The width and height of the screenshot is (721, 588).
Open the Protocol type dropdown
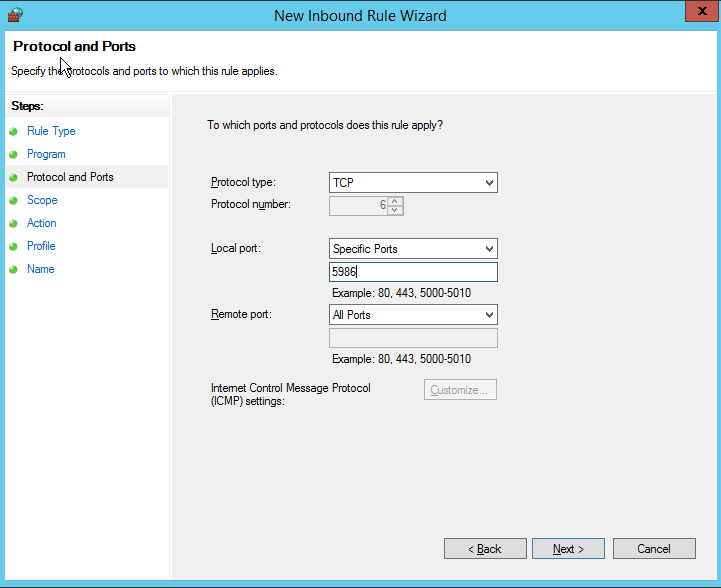click(413, 183)
